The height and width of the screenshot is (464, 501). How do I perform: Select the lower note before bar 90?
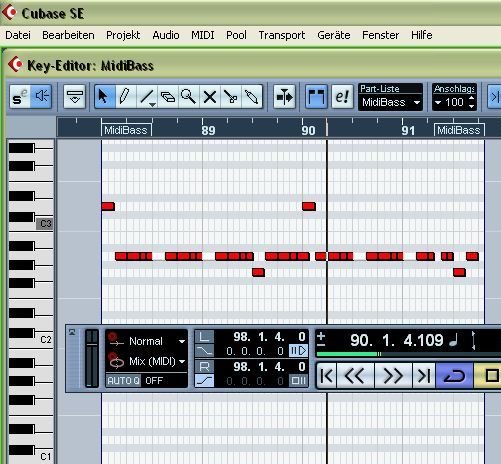[x=258, y=272]
